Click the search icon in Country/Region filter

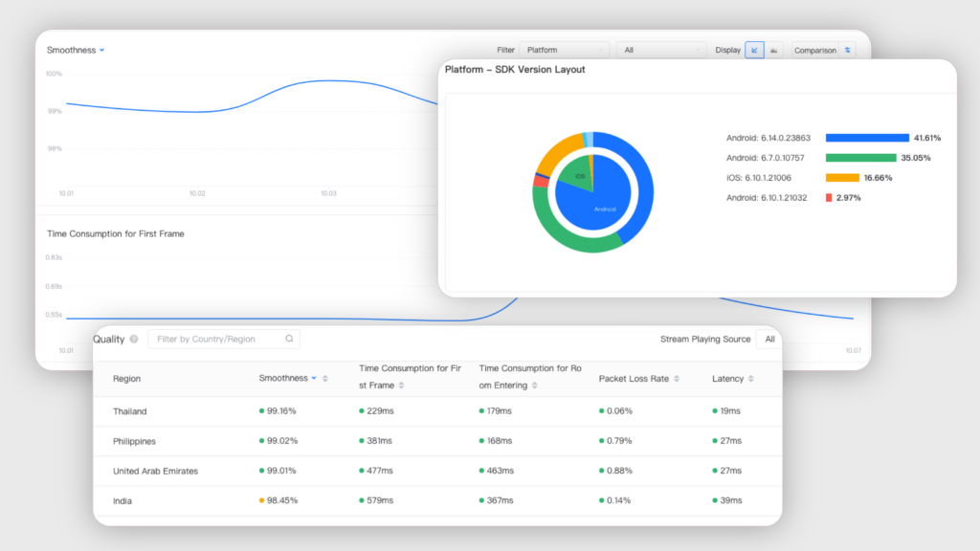click(289, 339)
